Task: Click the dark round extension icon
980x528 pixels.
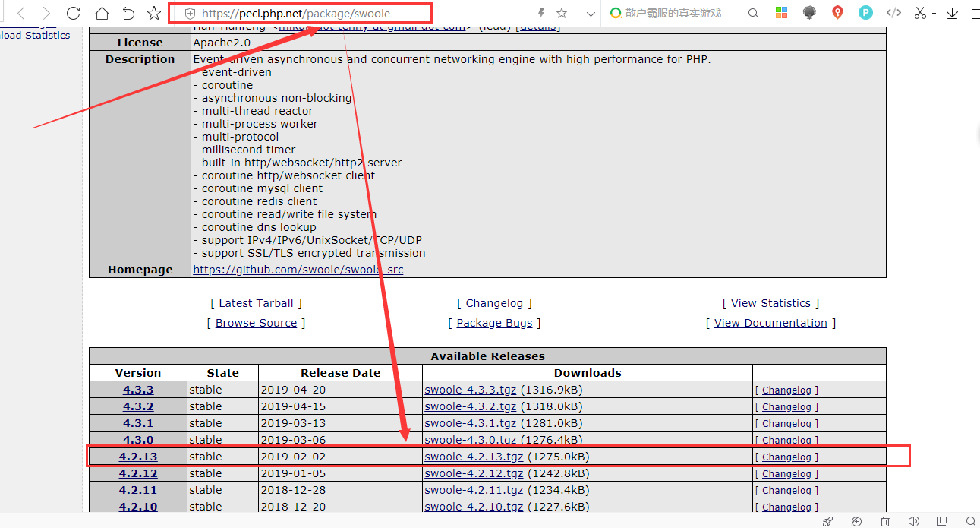Action: pos(809,13)
